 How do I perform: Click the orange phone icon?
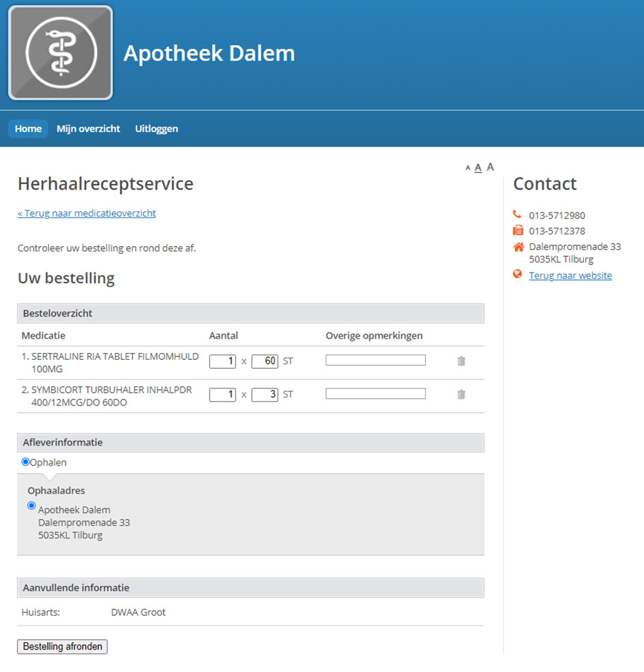pos(518,214)
